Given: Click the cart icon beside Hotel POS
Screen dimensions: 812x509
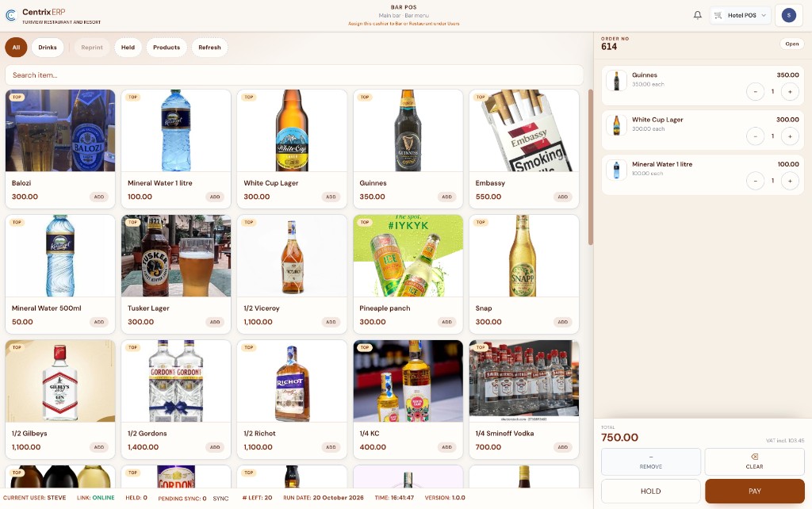Looking at the screenshot, I should point(718,15).
